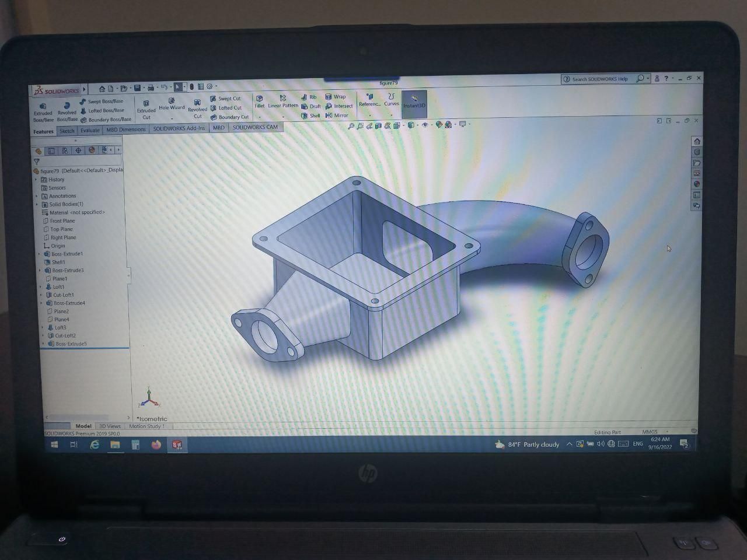Open the display style dropdown arrow
The height and width of the screenshot is (560, 747).
(x=417, y=124)
